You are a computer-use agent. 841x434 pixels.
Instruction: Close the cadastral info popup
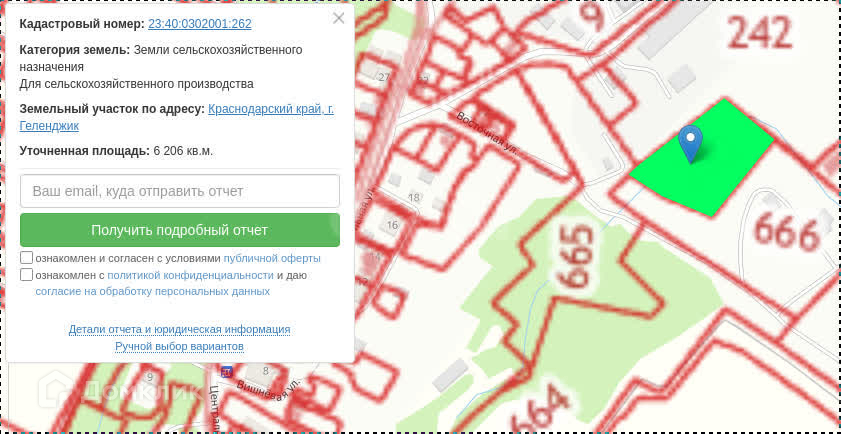click(x=338, y=18)
